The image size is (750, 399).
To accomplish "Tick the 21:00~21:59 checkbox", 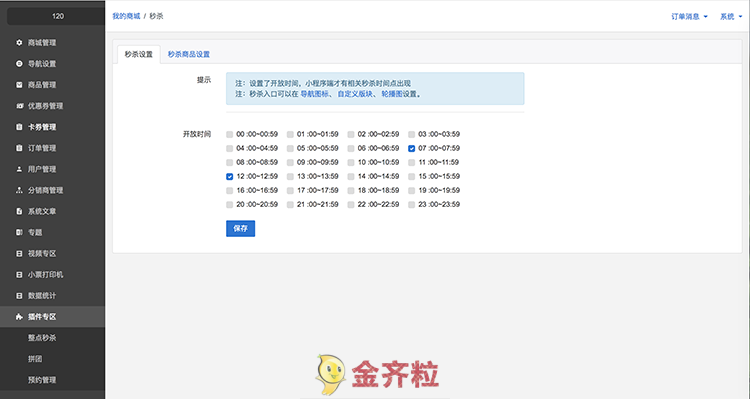I will click(x=290, y=205).
